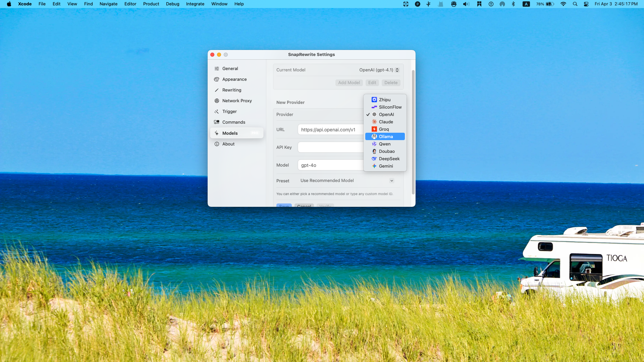
Task: Click the Qwen provider icon
Action: click(x=374, y=144)
